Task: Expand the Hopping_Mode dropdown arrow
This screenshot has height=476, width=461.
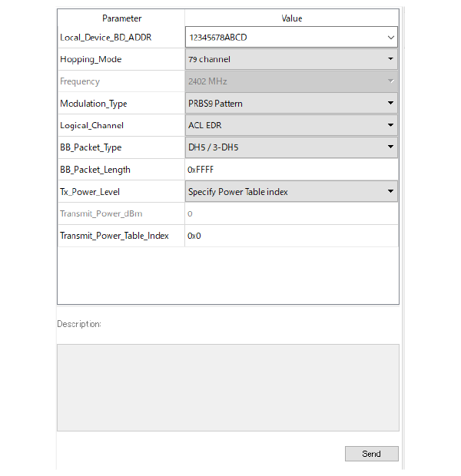Action: point(391,59)
